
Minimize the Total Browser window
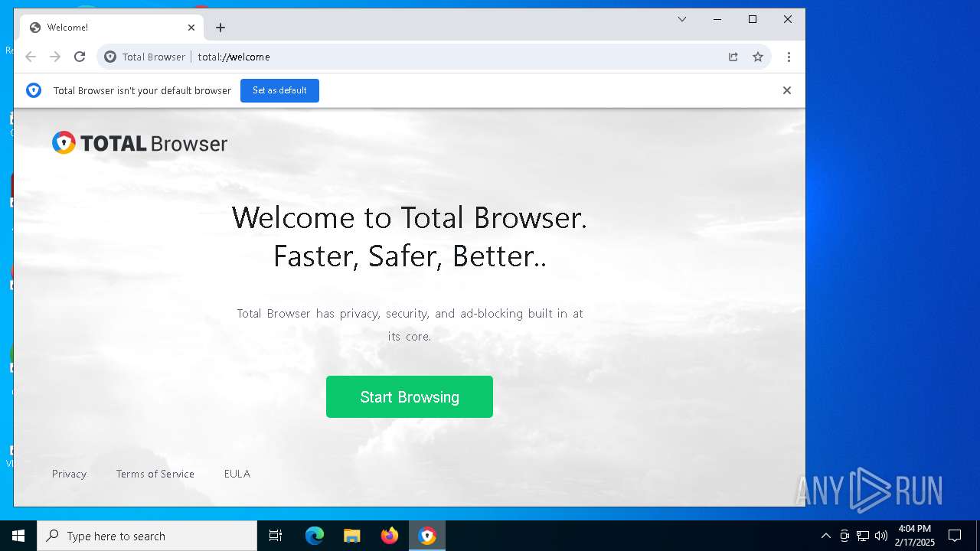click(x=717, y=19)
